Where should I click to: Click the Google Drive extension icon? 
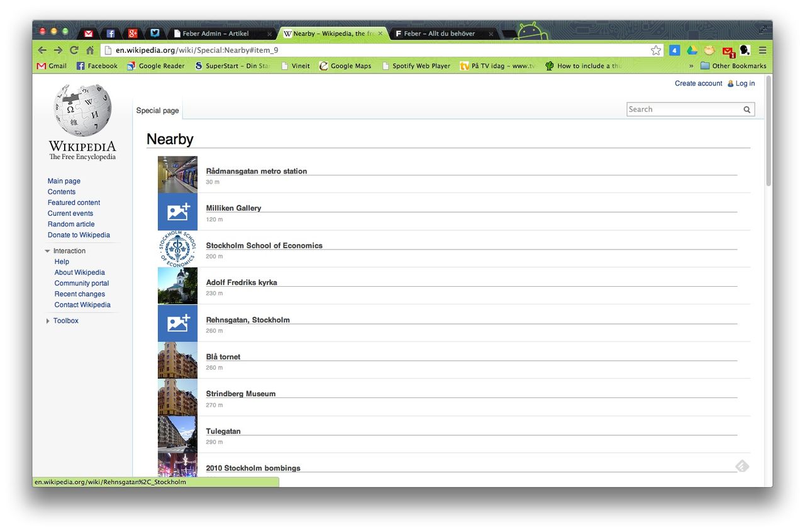(692, 50)
